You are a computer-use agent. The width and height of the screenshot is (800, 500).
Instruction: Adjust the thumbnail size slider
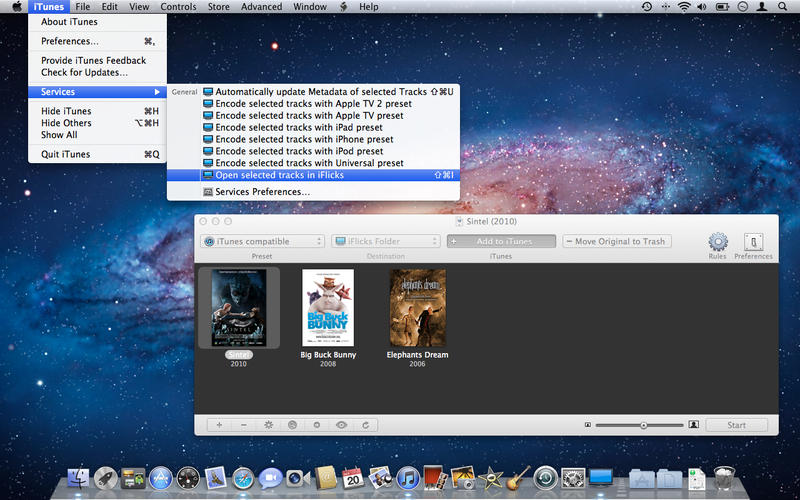click(643, 425)
